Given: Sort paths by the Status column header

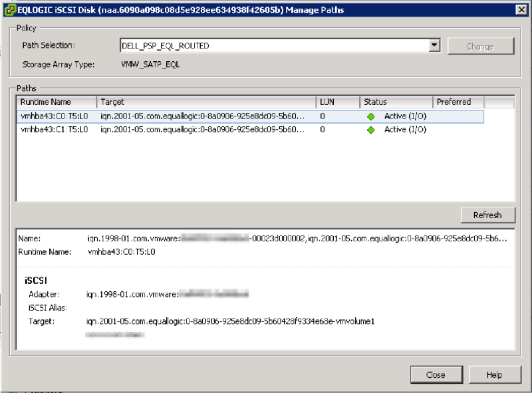Looking at the screenshot, I should [x=396, y=102].
